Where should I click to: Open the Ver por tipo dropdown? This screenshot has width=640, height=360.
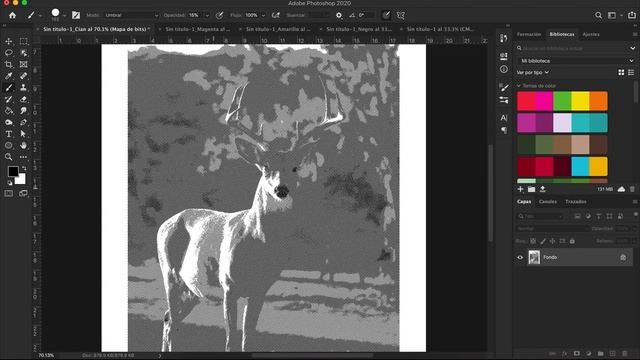[x=532, y=72]
